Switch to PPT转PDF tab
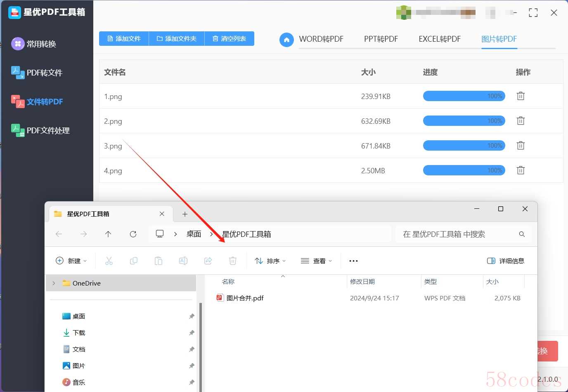Screen dimensions: 568x392 (381, 39)
